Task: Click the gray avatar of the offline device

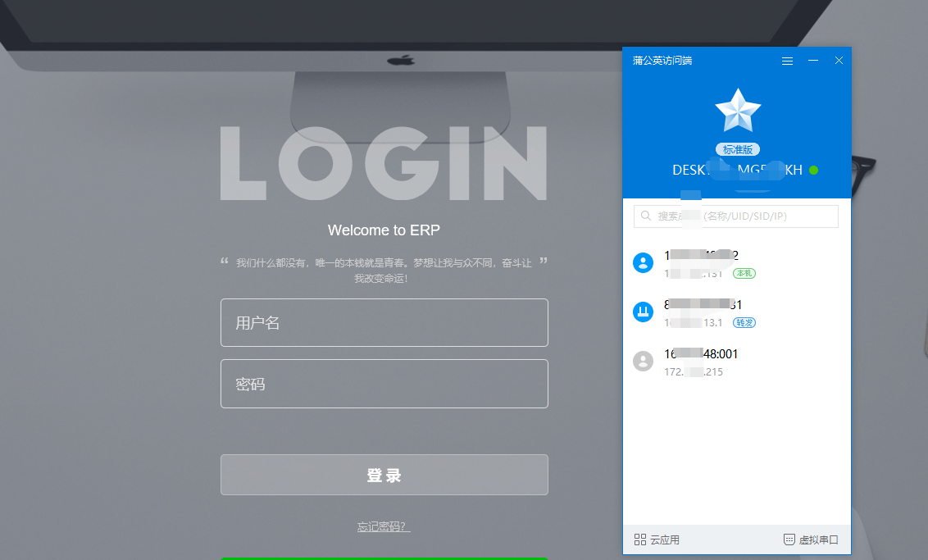Action: point(643,361)
